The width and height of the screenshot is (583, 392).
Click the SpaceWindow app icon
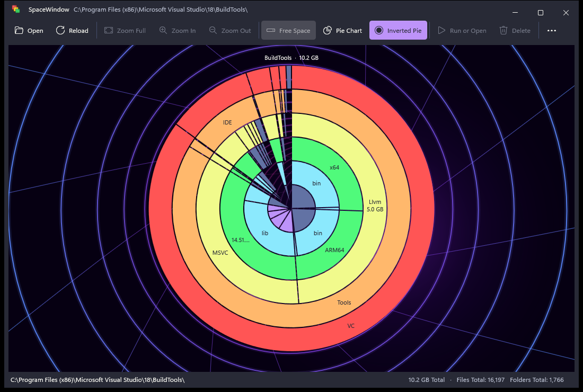(15, 10)
